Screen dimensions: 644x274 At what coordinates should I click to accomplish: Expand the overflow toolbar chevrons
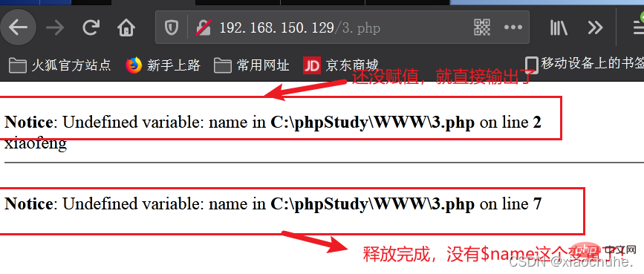coord(595,27)
